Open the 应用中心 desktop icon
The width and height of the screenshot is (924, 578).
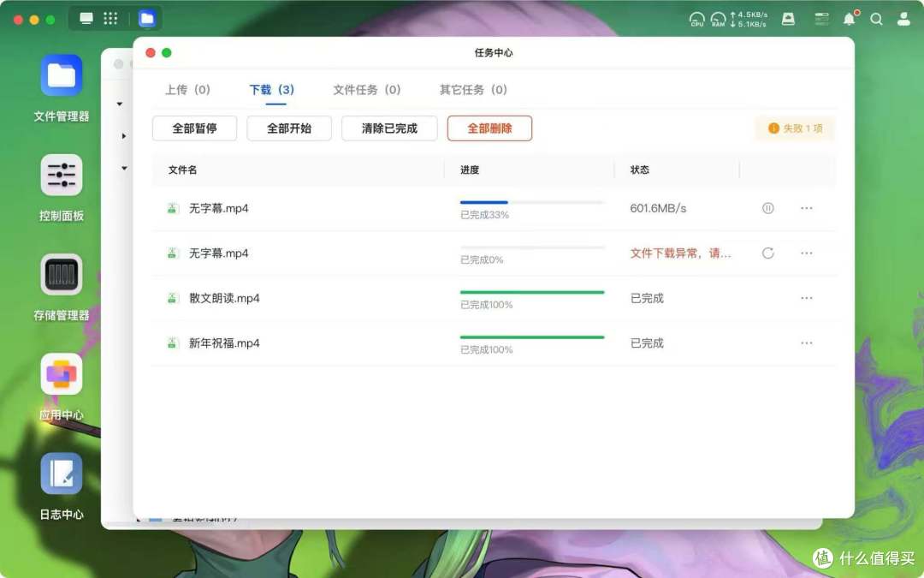coord(62,374)
